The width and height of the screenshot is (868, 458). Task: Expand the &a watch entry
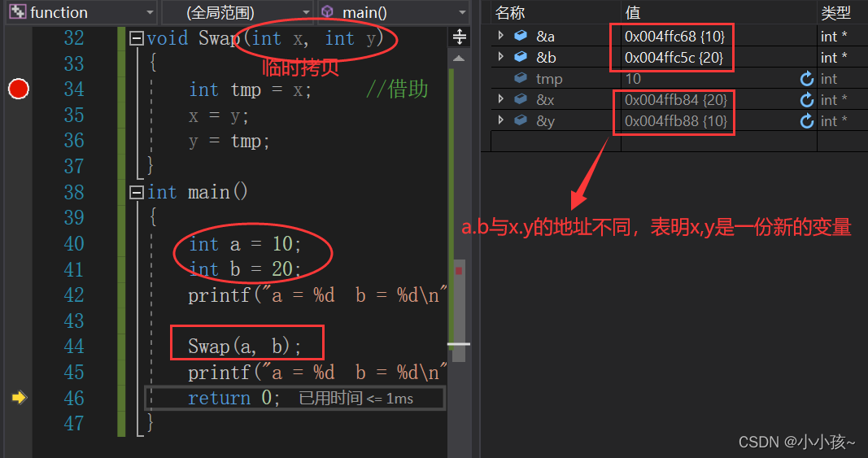pos(501,36)
